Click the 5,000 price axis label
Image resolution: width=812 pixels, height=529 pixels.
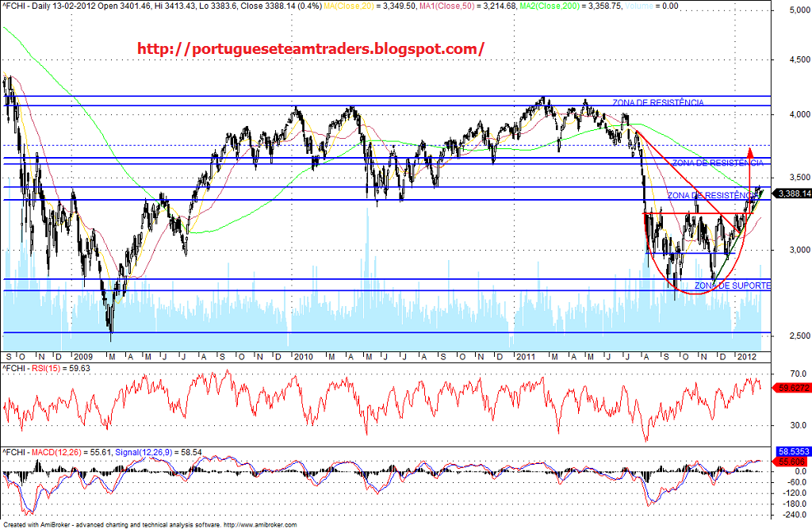pyautogui.click(x=799, y=10)
